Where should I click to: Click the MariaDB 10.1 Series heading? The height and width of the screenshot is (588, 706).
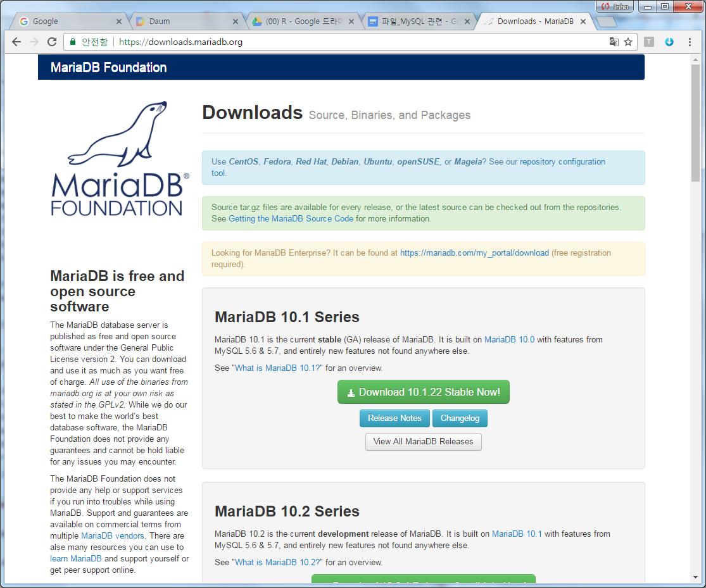287,317
